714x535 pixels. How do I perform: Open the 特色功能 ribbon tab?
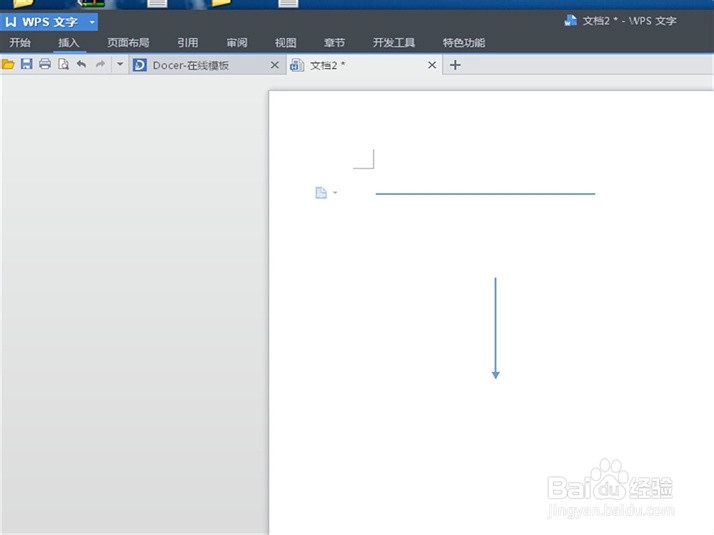click(x=464, y=43)
